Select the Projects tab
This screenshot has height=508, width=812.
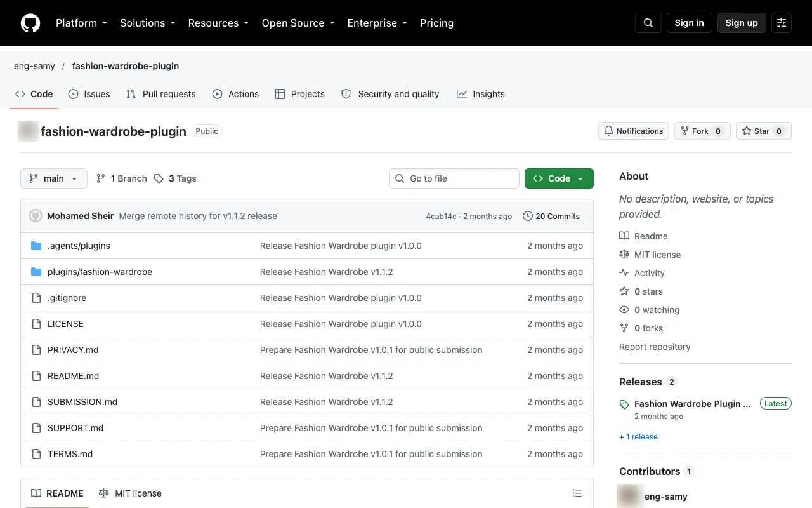[x=299, y=94]
